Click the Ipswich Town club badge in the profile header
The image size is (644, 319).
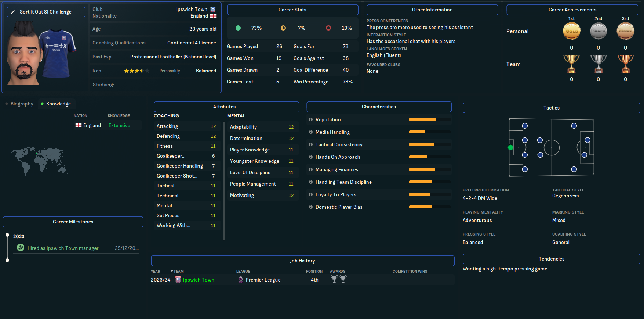[x=213, y=9]
